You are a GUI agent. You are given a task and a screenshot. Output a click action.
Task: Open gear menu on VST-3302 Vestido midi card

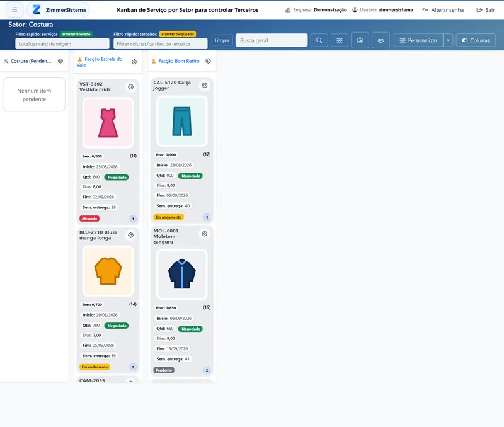click(131, 87)
